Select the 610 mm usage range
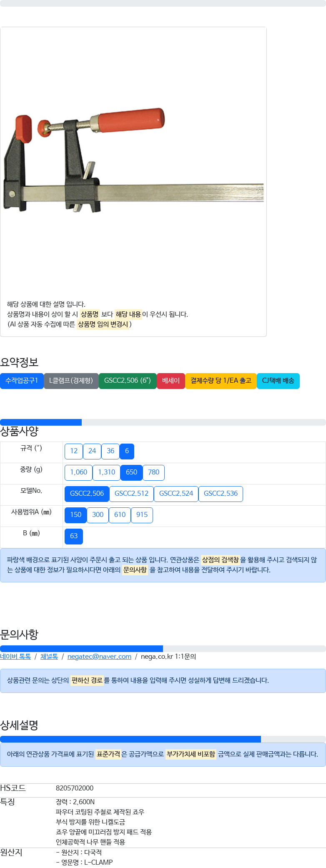 click(120, 515)
